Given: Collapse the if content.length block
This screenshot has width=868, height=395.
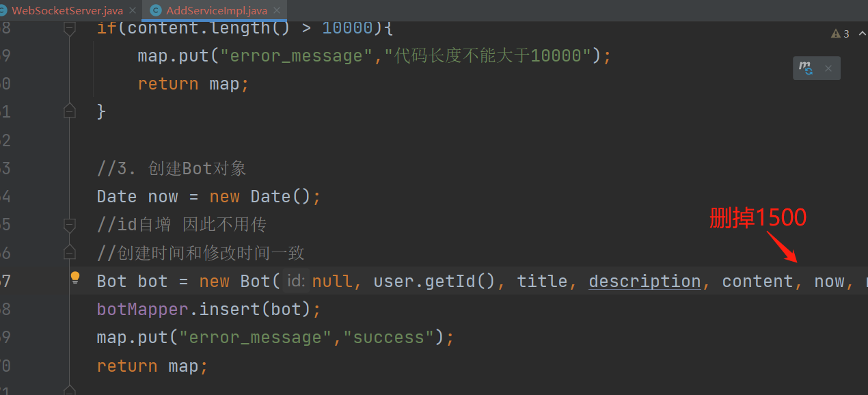Looking at the screenshot, I should (69, 29).
